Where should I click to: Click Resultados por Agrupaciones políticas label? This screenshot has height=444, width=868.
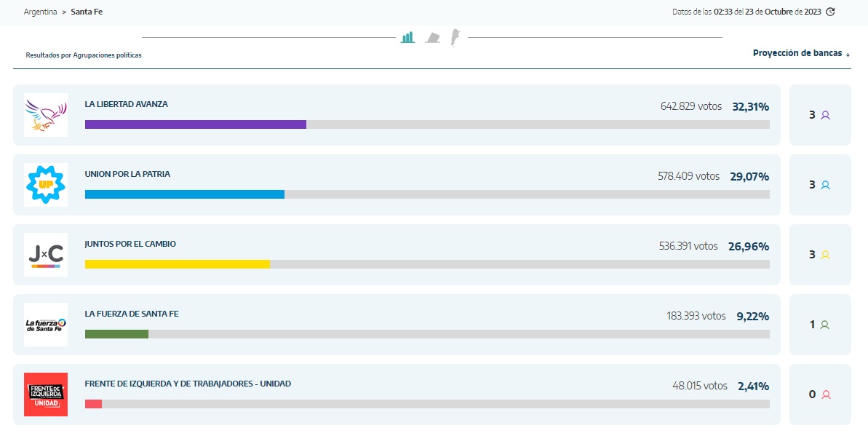click(x=84, y=55)
